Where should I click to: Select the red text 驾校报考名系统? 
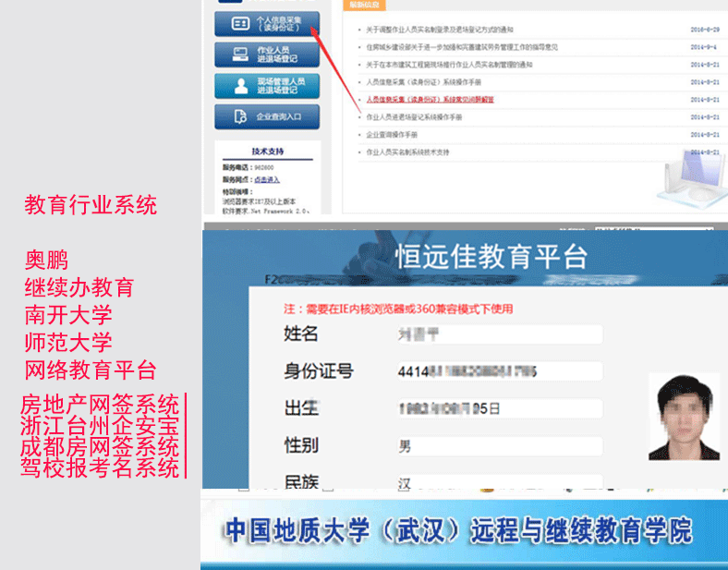[100, 467]
